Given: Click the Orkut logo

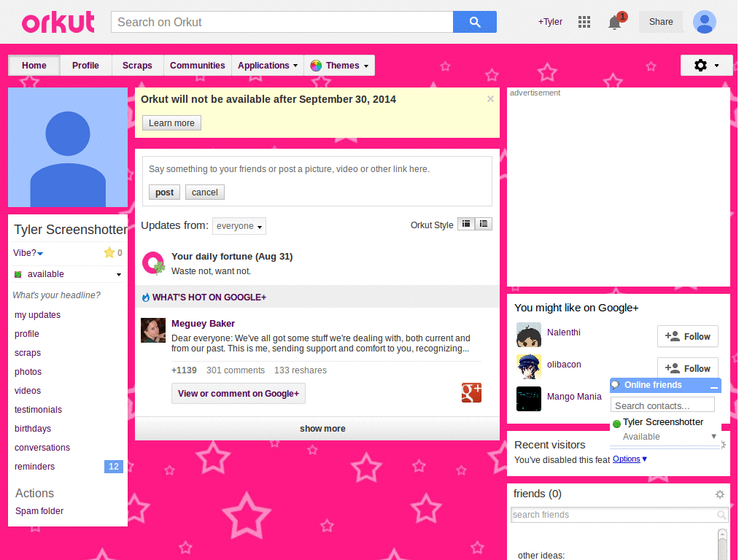Looking at the screenshot, I should click(58, 22).
